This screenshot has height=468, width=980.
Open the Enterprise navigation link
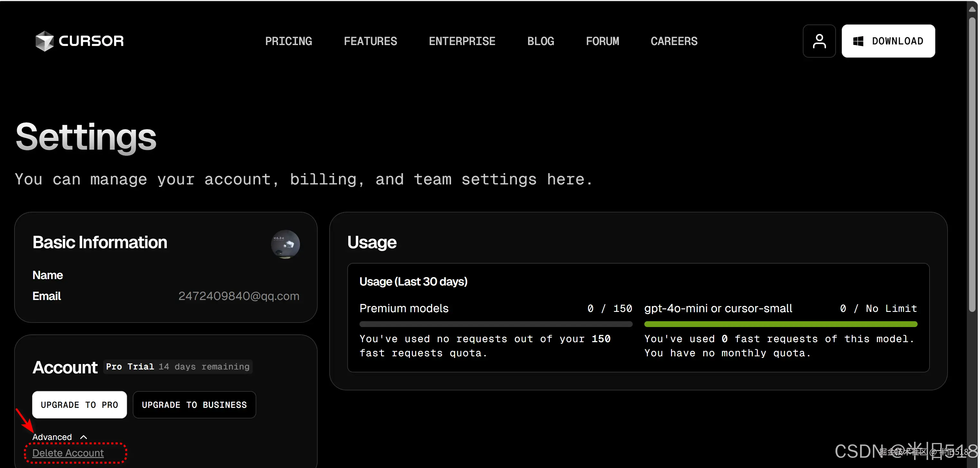pyautogui.click(x=462, y=41)
